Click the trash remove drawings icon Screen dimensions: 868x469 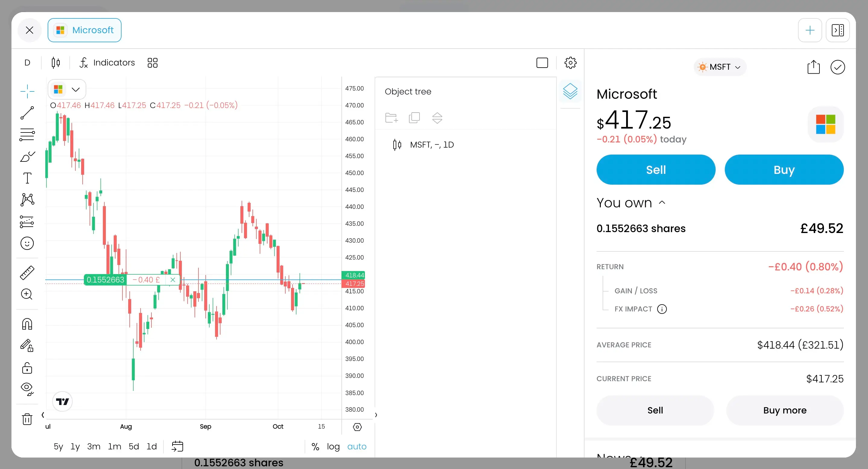coord(27,419)
